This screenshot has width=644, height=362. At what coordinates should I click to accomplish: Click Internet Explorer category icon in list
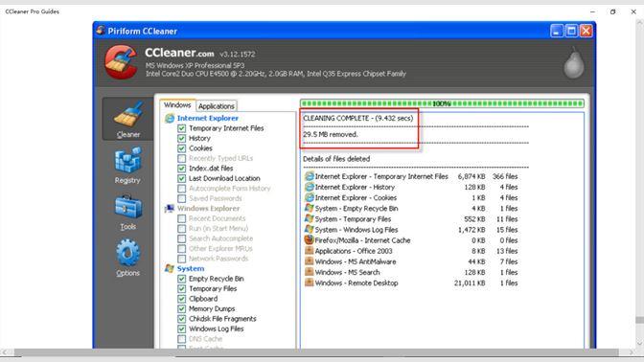pos(170,118)
